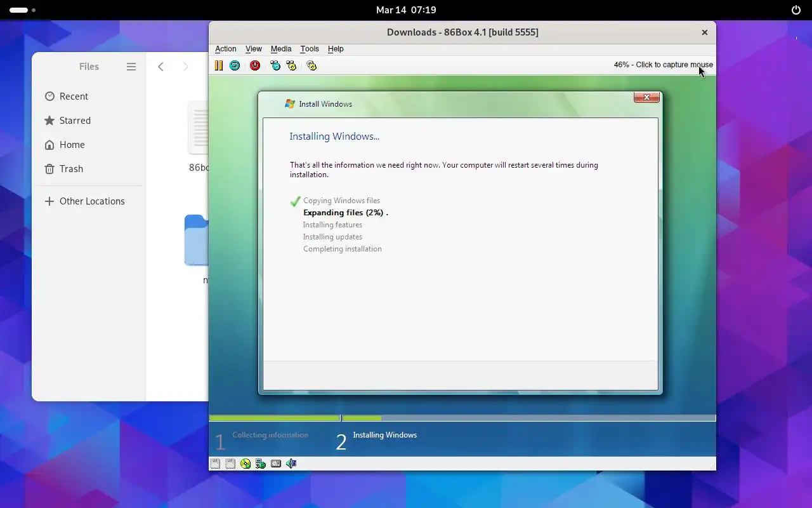Open the Files hamburger menu
This screenshot has width=812, height=508.
[x=131, y=67]
